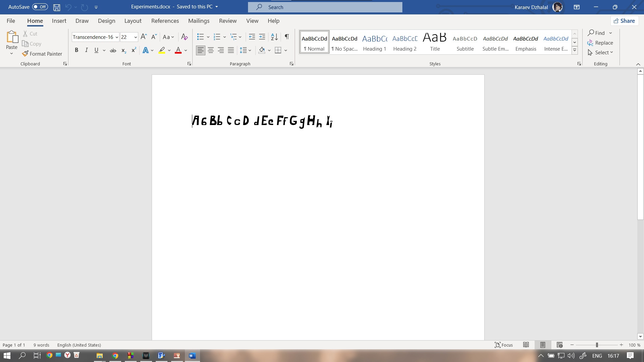
Task: Toggle Bold formatting
Action: coord(77,50)
